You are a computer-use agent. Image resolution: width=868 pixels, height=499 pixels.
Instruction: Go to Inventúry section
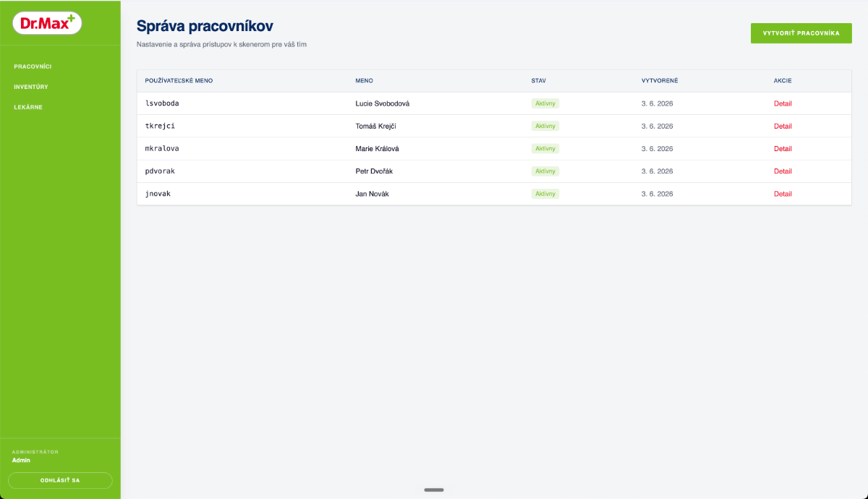coord(31,87)
